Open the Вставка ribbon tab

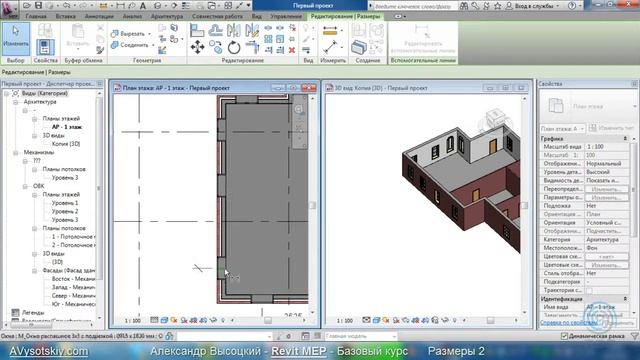(66, 16)
